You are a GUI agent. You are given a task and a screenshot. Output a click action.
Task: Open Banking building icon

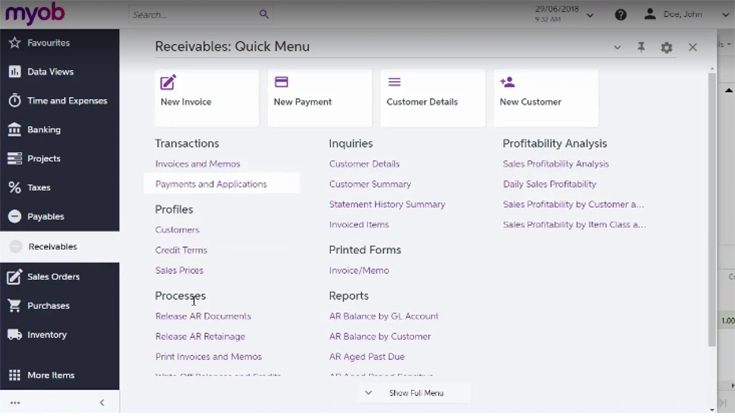point(15,129)
